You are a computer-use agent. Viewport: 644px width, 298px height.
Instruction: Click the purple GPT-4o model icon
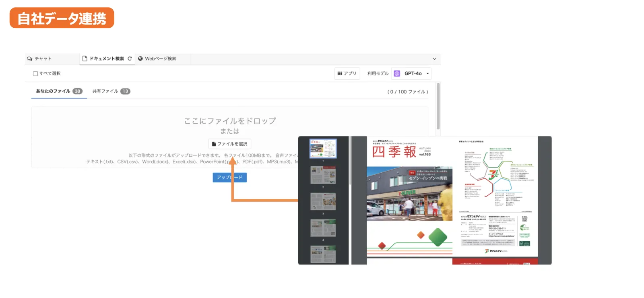(x=397, y=73)
